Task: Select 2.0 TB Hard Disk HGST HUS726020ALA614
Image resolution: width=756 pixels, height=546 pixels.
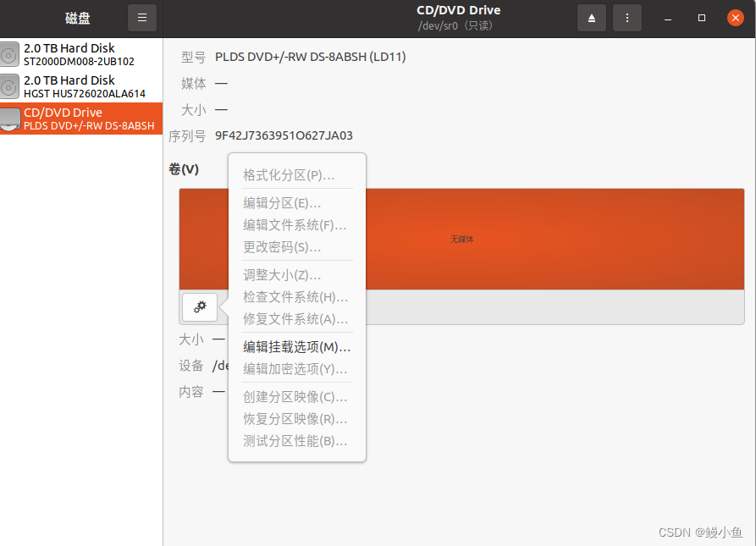Action: (81, 86)
